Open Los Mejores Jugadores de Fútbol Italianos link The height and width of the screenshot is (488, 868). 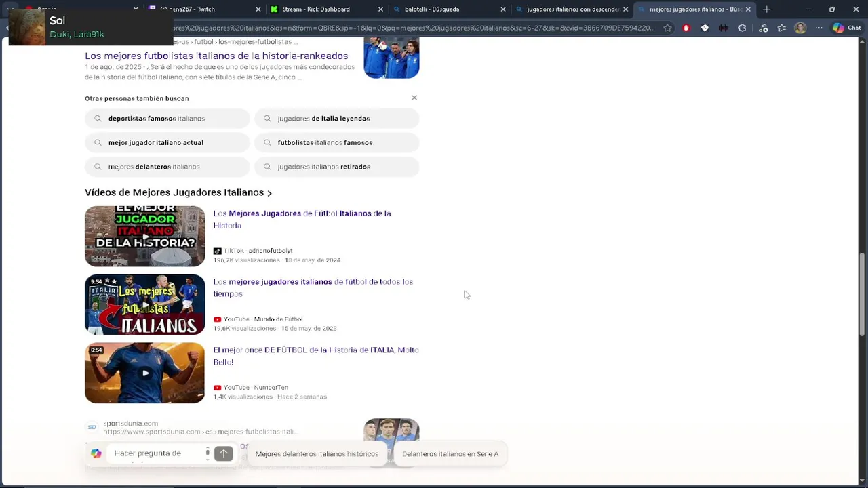pyautogui.click(x=302, y=219)
